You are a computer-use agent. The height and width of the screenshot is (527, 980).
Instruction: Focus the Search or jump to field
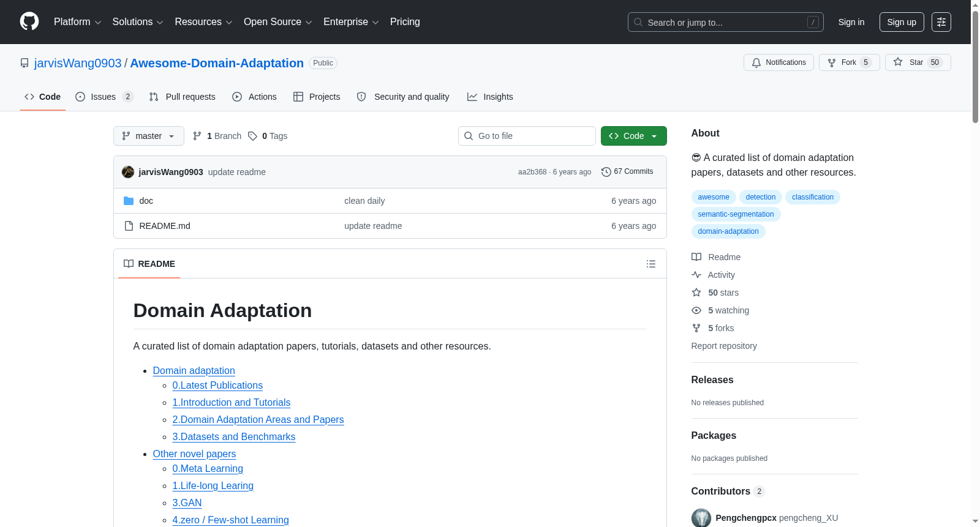726,22
